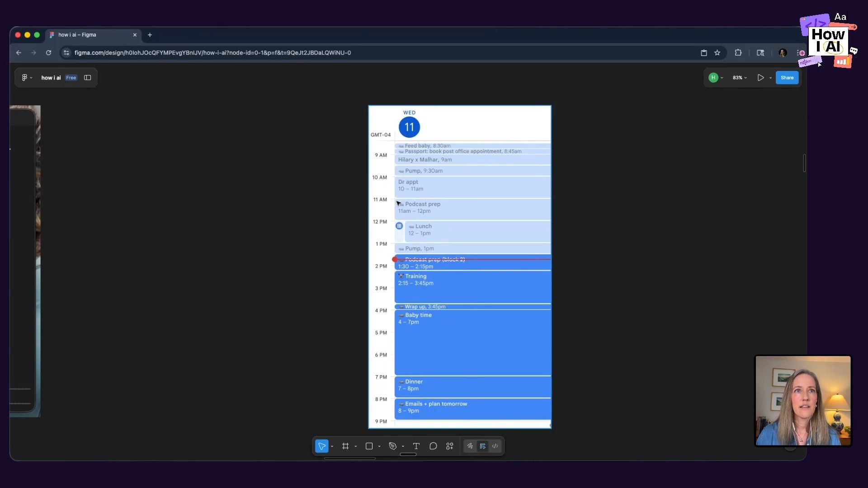Image resolution: width=868 pixels, height=488 pixels.
Task: Click the 'how i ai' file name
Action: point(51,78)
